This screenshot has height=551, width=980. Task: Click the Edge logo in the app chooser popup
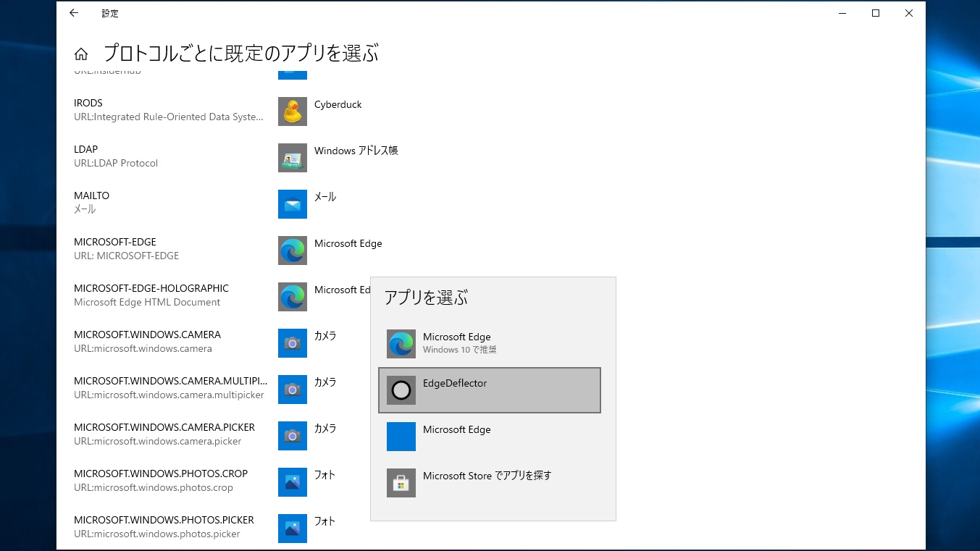click(x=401, y=344)
